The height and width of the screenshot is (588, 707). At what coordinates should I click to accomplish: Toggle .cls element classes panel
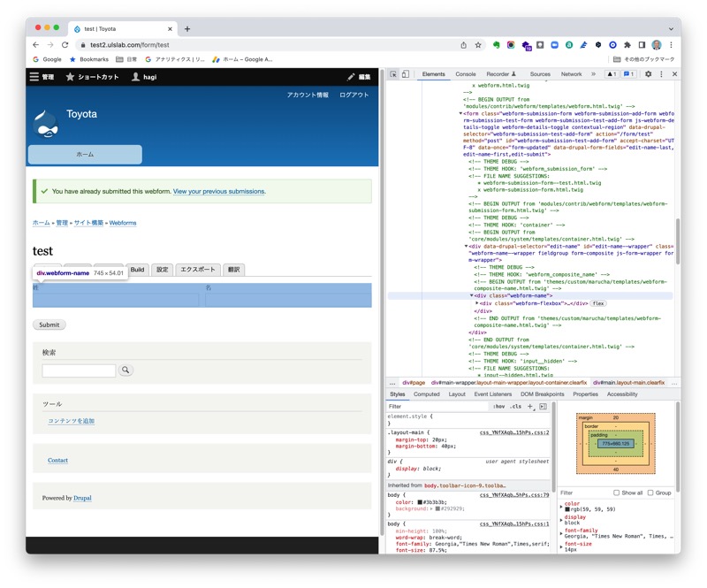point(516,406)
